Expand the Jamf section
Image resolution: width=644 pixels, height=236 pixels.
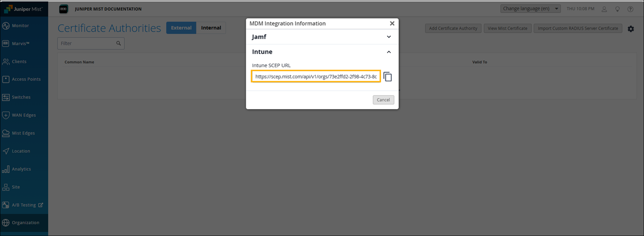[x=322, y=37]
